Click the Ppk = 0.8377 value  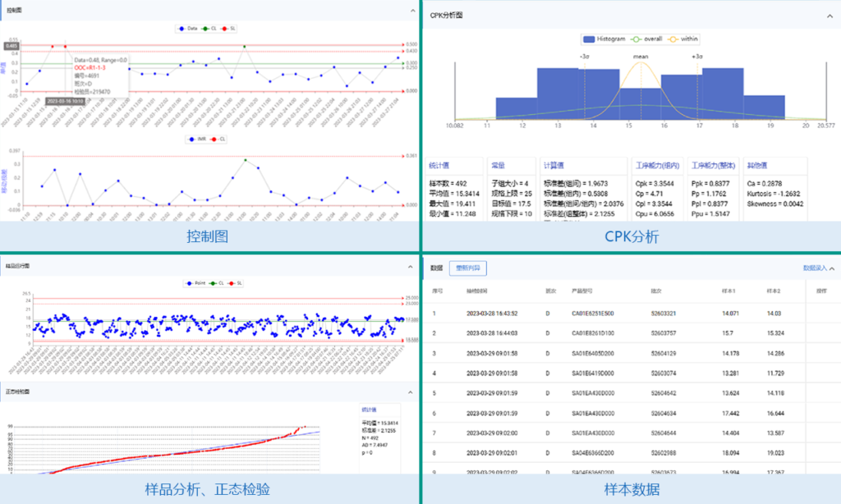pyautogui.click(x=710, y=183)
